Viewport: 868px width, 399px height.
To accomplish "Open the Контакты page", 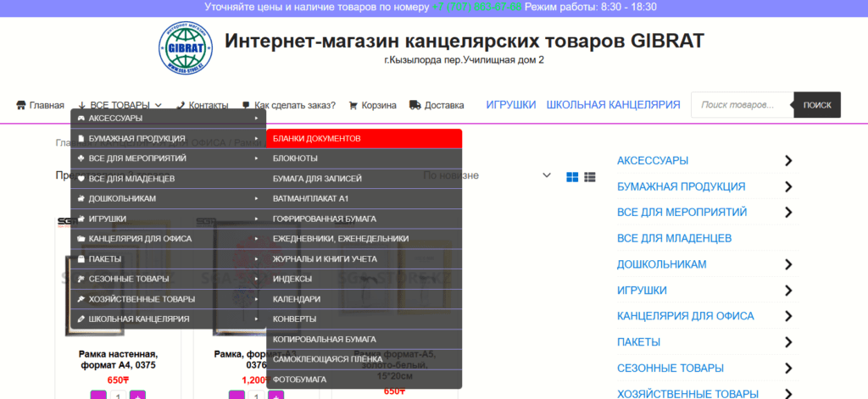I will 202,105.
